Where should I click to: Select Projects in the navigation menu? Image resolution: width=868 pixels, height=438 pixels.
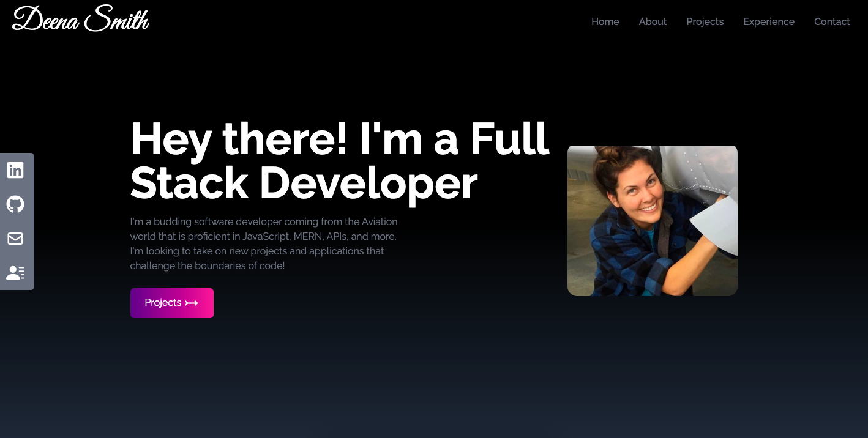pos(705,21)
